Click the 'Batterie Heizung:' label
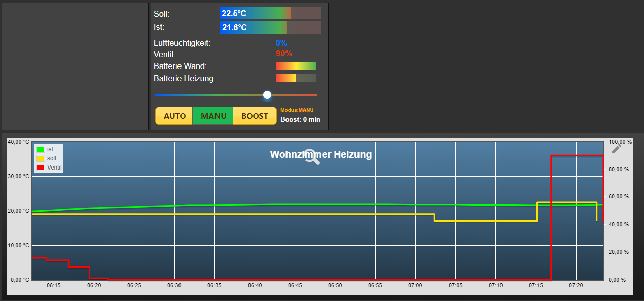Screen dimensions: 644x301 (x=185, y=78)
